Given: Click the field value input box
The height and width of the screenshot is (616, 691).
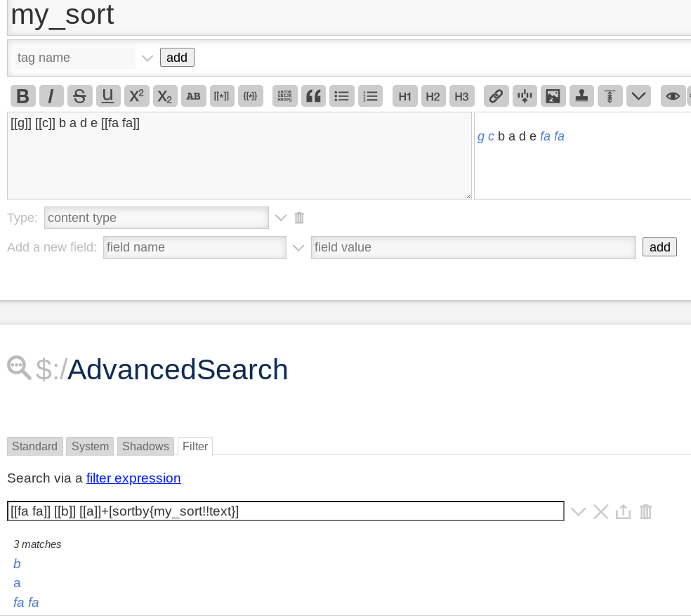Looking at the screenshot, I should coord(473,247).
